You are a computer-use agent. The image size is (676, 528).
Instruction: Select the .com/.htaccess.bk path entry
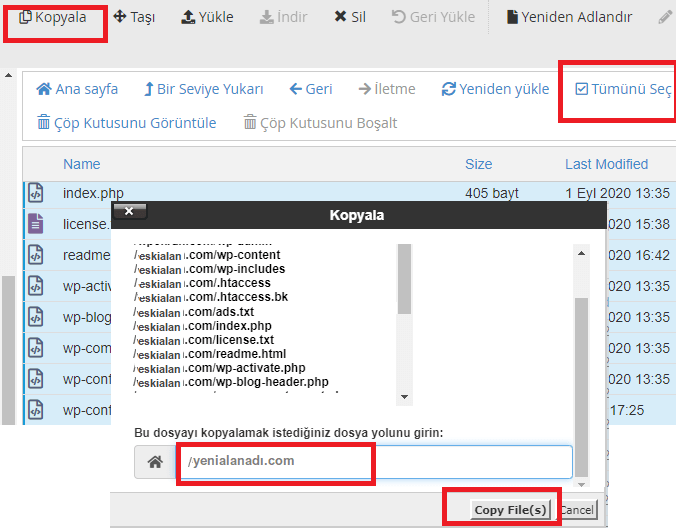[x=211, y=297]
